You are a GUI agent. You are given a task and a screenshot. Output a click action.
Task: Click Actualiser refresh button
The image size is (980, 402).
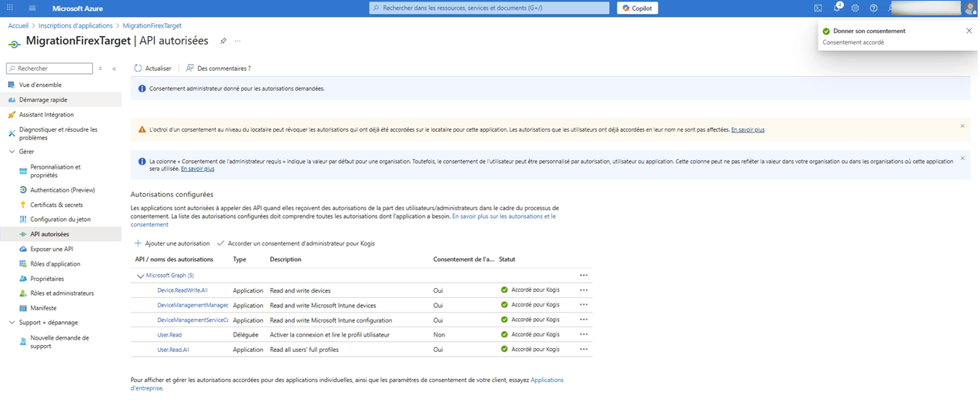tap(152, 69)
